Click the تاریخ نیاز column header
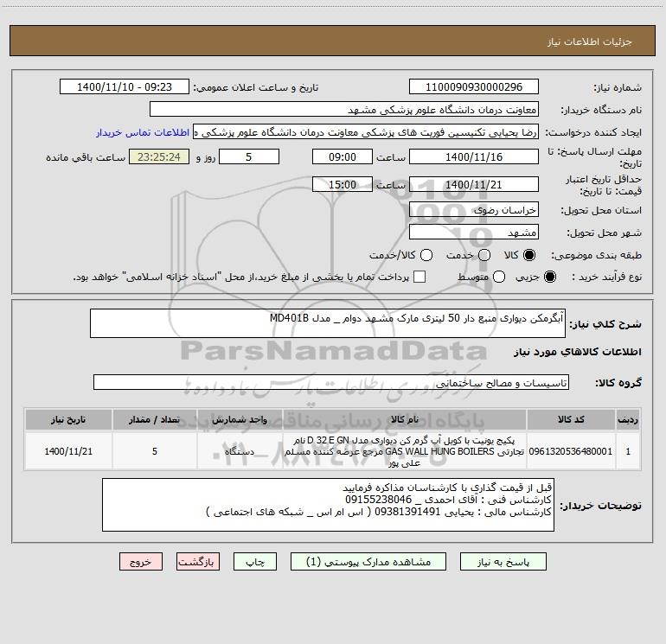This screenshot has width=666, height=644. [x=68, y=419]
